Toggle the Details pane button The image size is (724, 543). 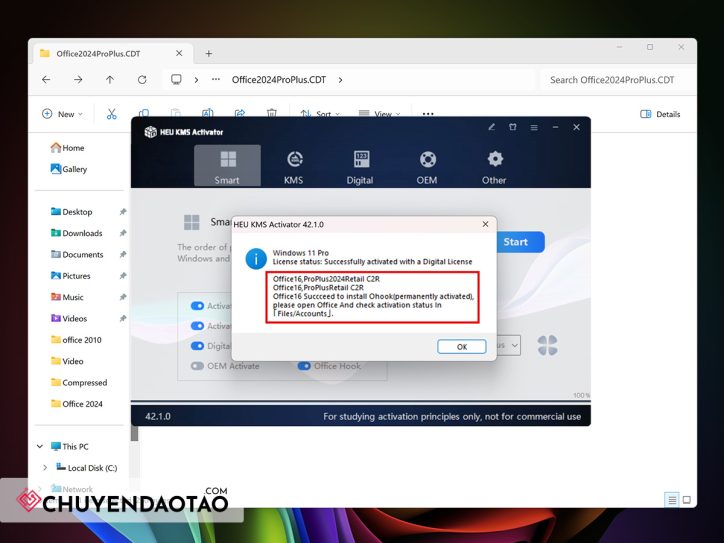click(x=660, y=114)
